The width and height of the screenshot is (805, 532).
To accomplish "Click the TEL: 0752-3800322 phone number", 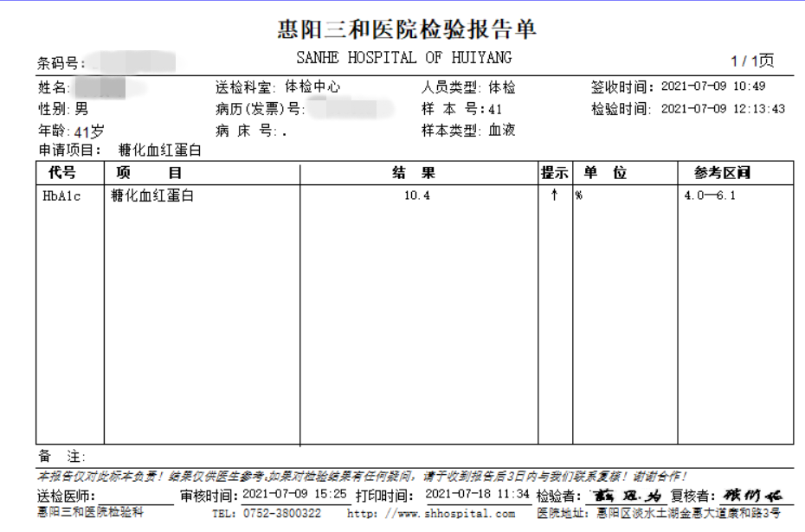I will pos(267,513).
